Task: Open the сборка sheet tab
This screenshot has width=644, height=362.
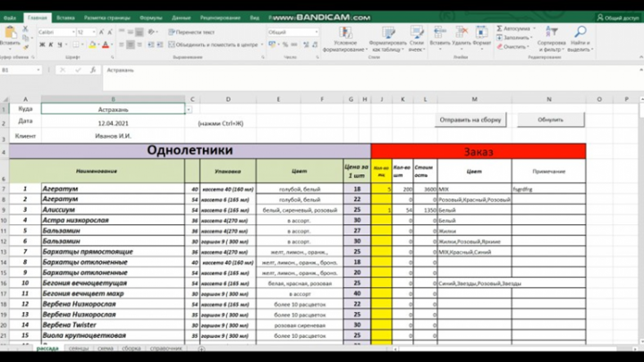Action: (x=131, y=349)
